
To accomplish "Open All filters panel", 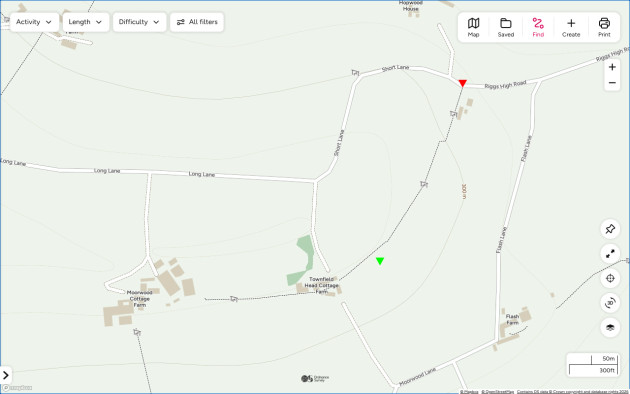I will pos(197,22).
